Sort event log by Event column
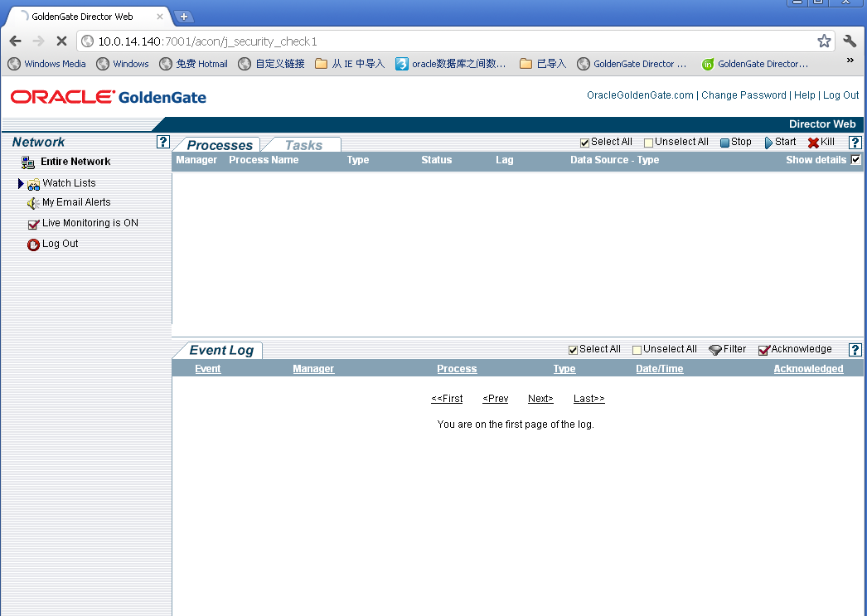Image resolution: width=867 pixels, height=616 pixels. 208,369
